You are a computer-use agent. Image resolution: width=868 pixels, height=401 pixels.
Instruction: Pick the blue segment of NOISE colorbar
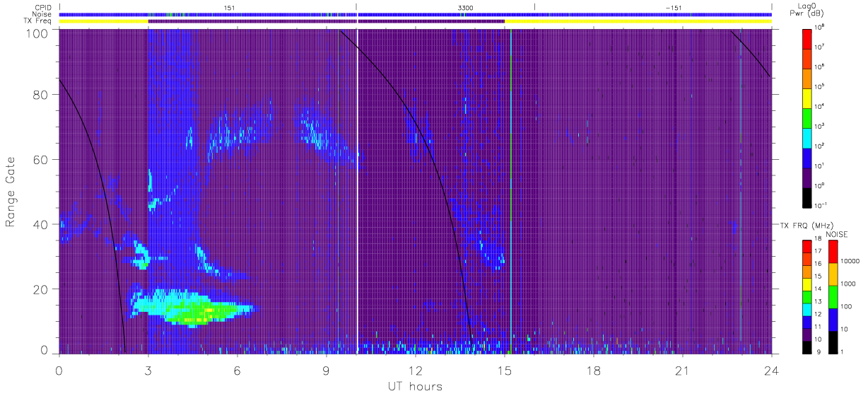coord(833,319)
